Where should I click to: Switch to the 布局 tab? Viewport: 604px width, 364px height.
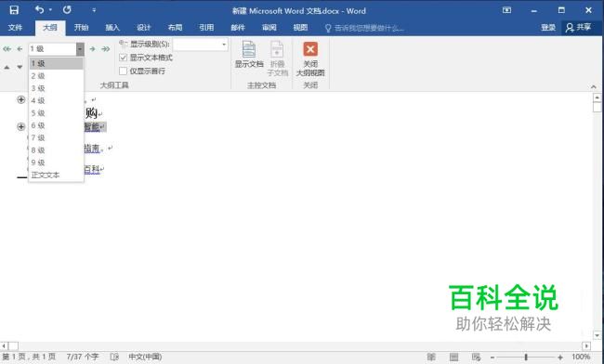[x=175, y=28]
